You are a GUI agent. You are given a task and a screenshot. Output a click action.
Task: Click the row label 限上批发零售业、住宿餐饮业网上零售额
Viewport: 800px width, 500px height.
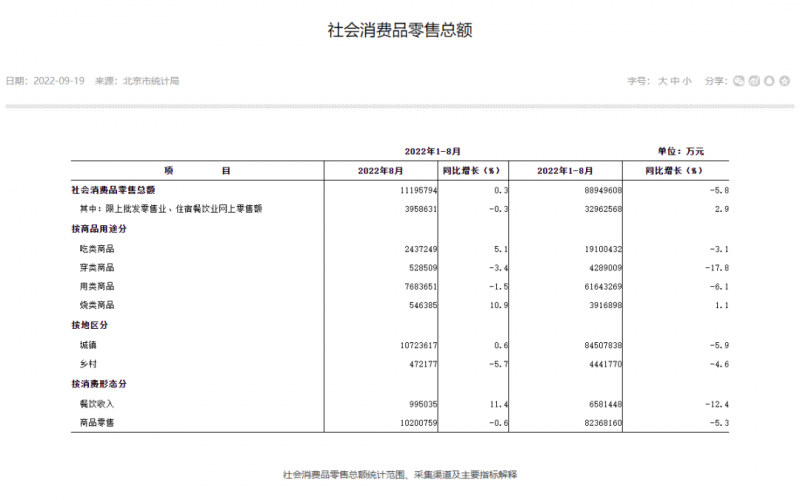[x=184, y=209]
